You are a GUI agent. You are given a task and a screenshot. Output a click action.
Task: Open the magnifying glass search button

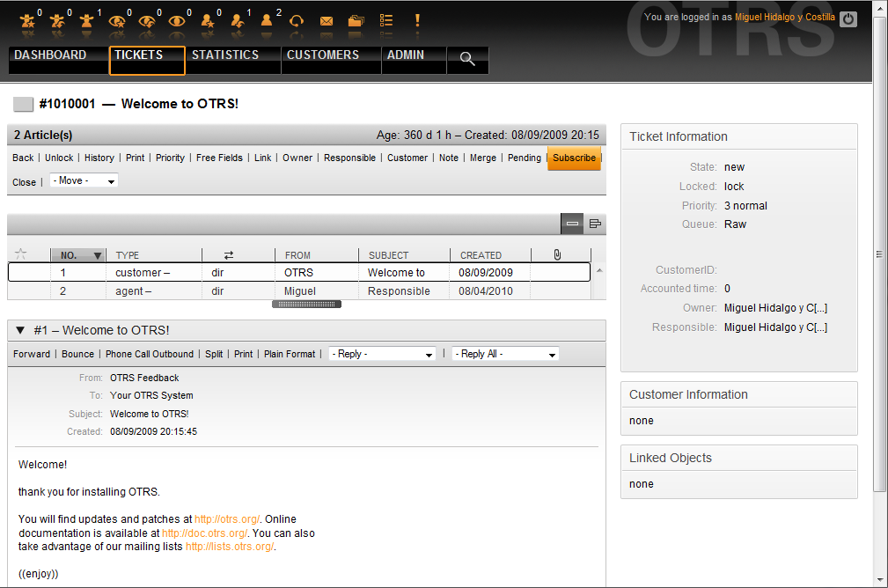(x=467, y=59)
